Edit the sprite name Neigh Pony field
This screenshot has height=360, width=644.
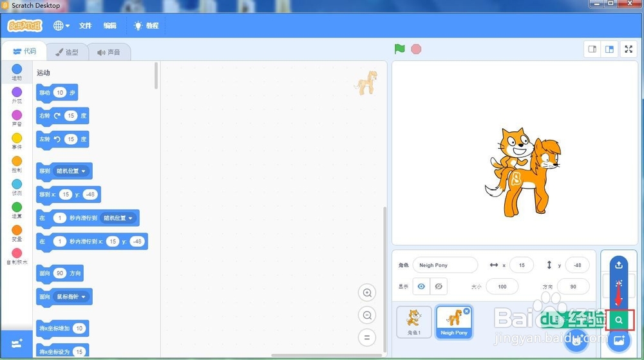(x=445, y=265)
